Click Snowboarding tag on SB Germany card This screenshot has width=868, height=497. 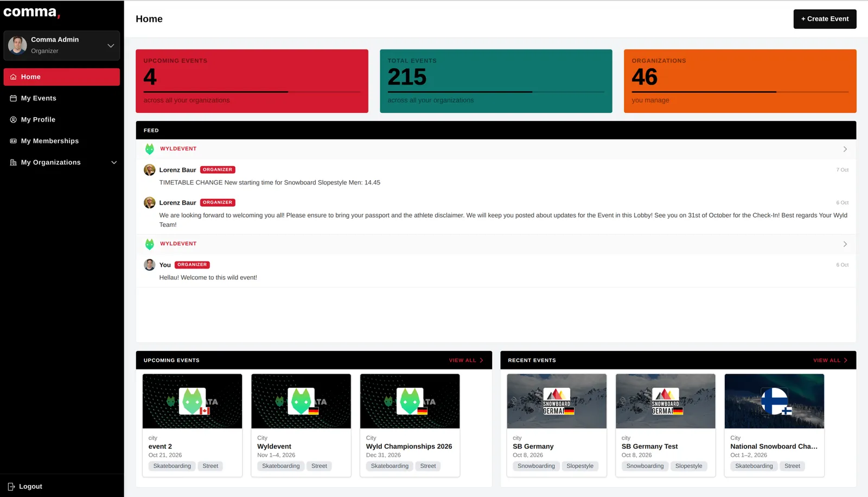(x=536, y=466)
